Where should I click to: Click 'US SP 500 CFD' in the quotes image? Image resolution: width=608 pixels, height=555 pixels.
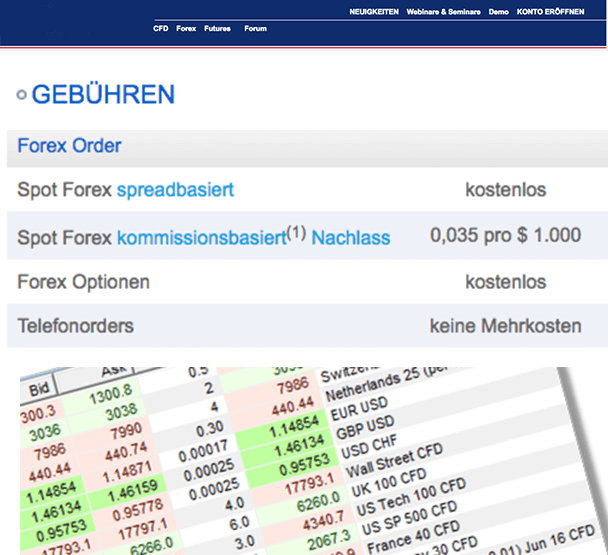(x=409, y=518)
